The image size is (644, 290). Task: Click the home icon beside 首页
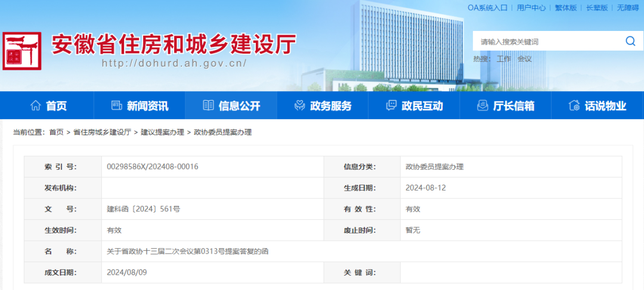(x=36, y=105)
